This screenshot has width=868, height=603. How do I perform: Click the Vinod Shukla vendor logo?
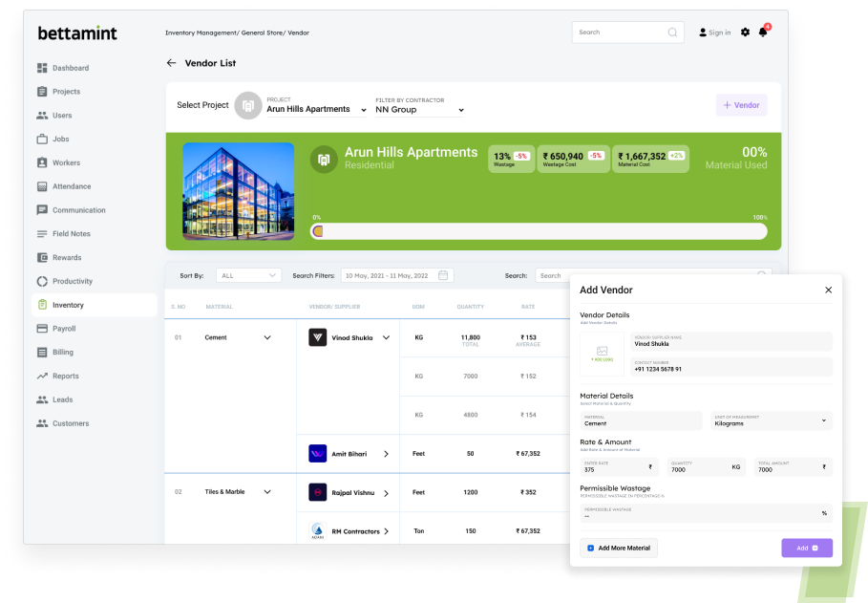pos(318,337)
